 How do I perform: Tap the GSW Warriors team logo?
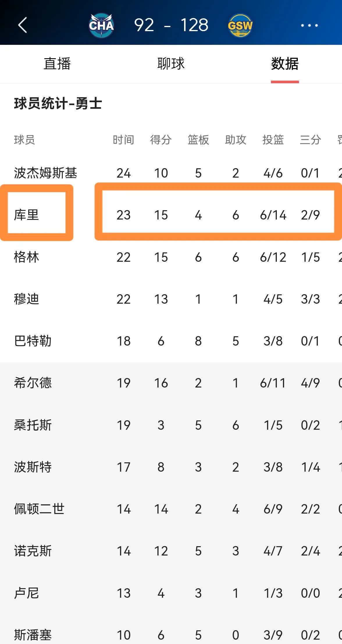[x=240, y=25]
